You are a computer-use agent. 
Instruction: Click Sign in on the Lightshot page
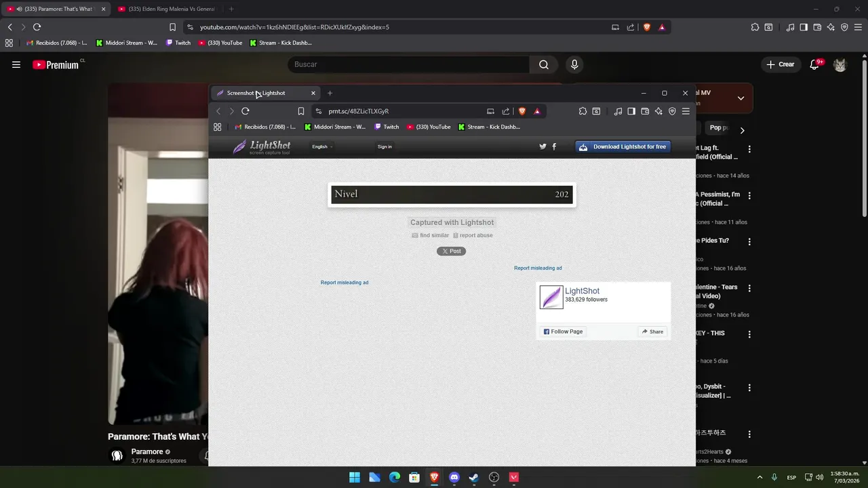(x=384, y=146)
